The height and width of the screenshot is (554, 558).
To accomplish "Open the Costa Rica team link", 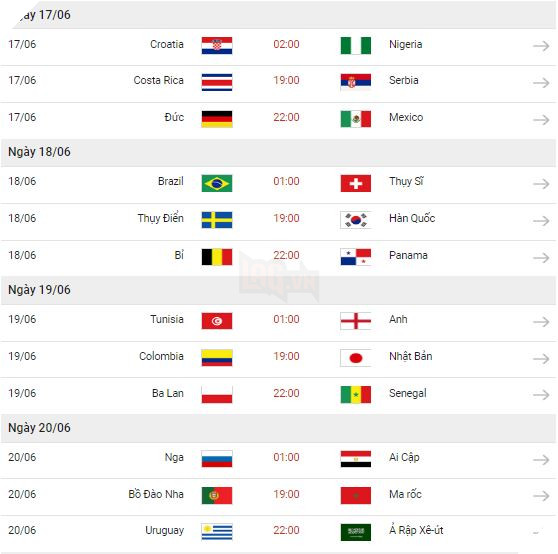I will pos(158,80).
